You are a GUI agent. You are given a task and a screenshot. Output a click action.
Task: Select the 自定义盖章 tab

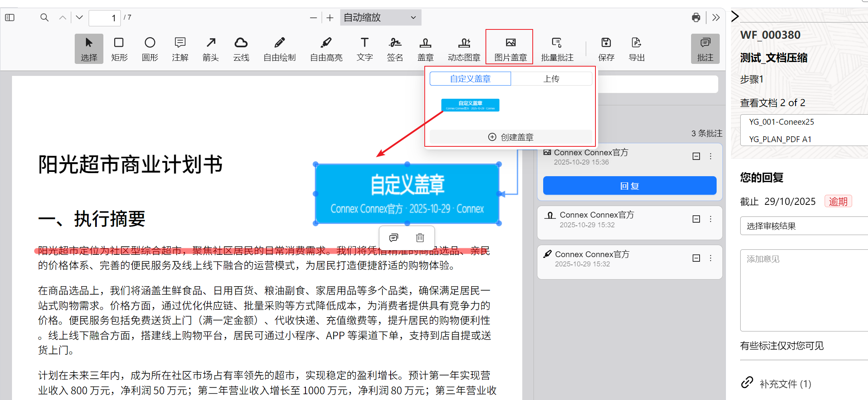click(x=470, y=79)
